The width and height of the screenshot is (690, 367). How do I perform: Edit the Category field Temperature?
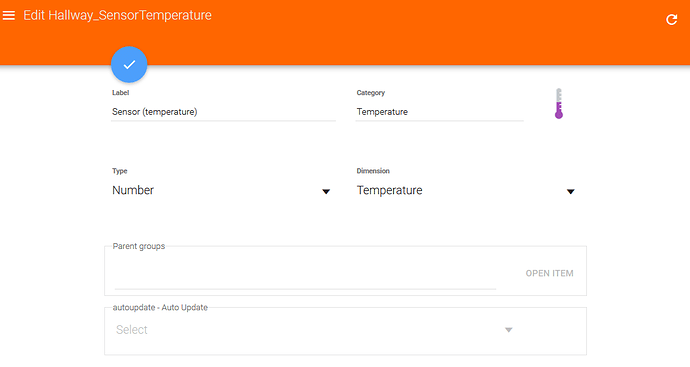point(439,112)
